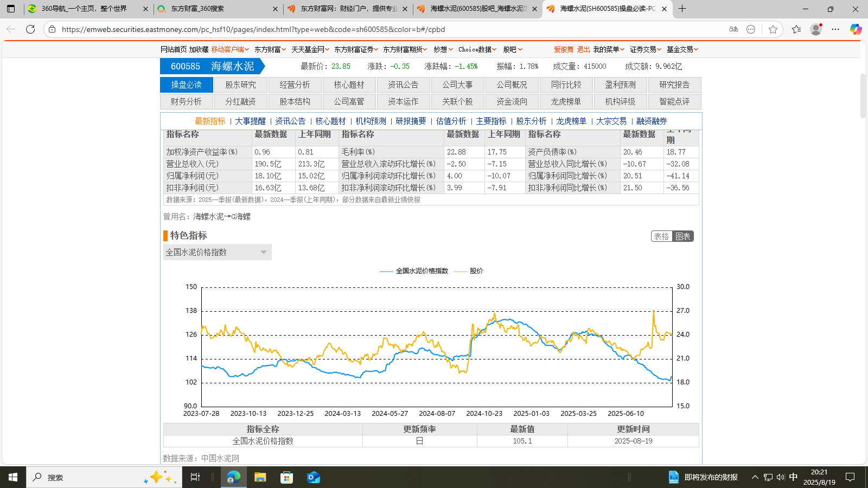Launch the Copilot sidebar icon
This screenshot has width=868, height=488.
856,29
